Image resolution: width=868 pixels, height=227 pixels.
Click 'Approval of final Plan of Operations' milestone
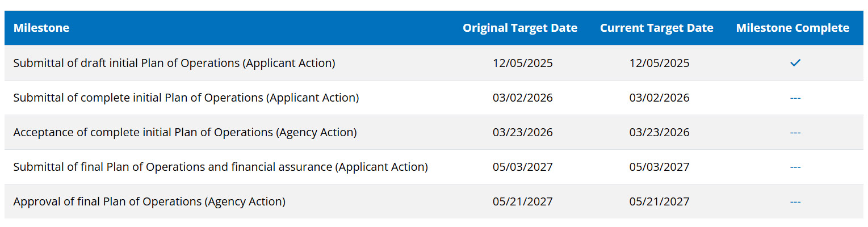pos(149,201)
